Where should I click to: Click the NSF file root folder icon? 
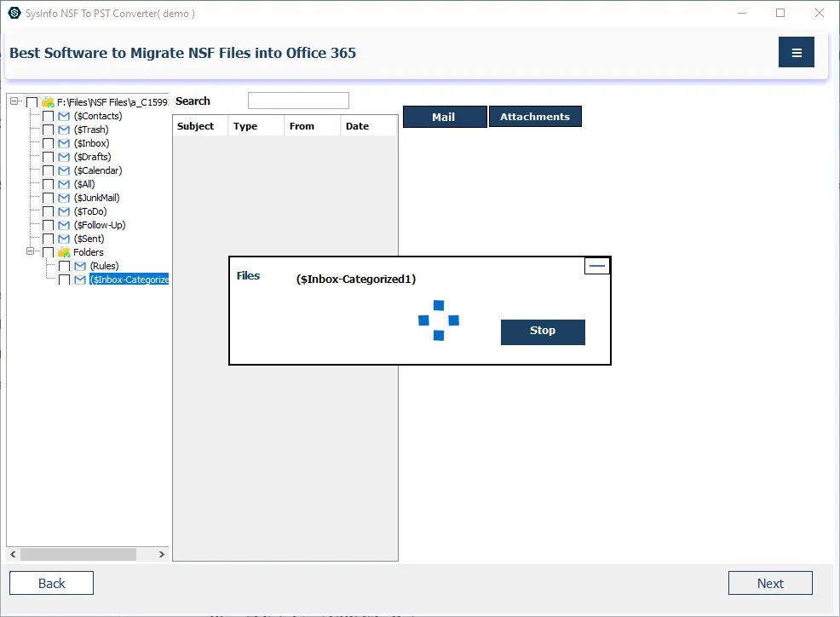pos(48,102)
